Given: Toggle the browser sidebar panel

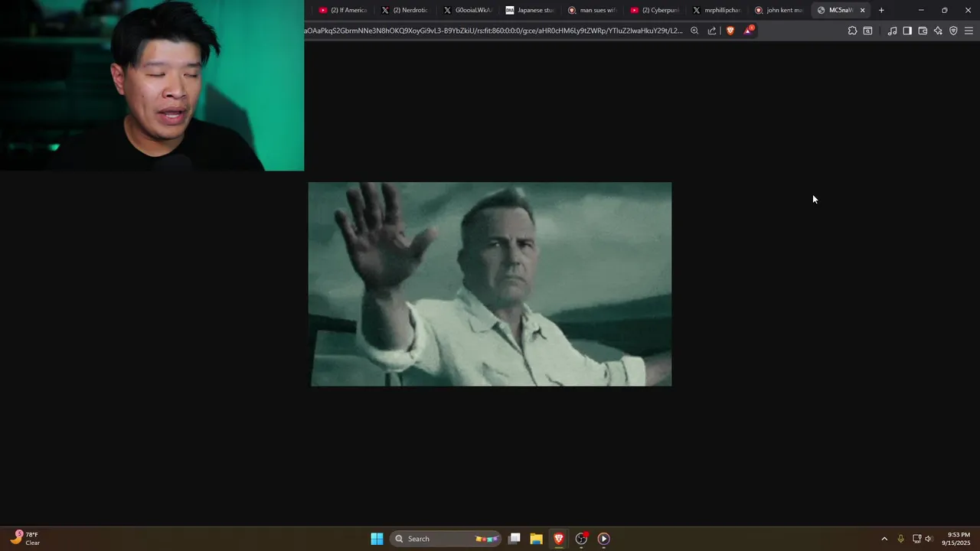Looking at the screenshot, I should (x=907, y=31).
